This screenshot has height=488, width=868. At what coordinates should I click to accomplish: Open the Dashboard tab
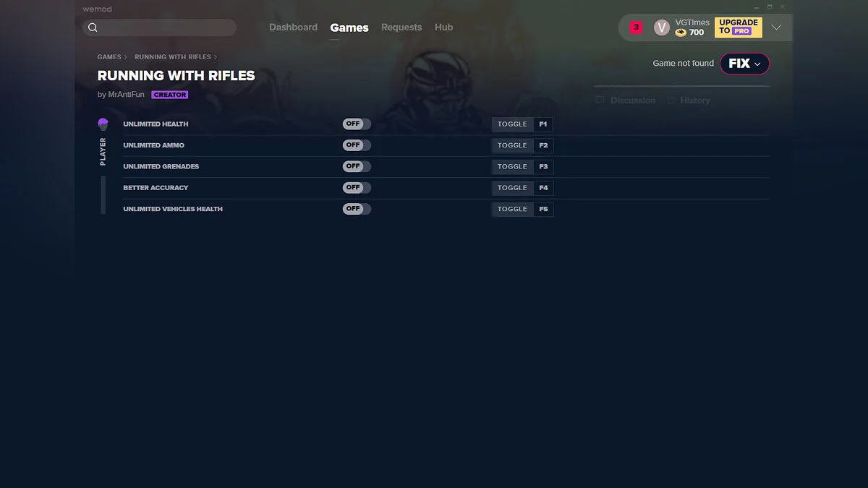(x=293, y=27)
